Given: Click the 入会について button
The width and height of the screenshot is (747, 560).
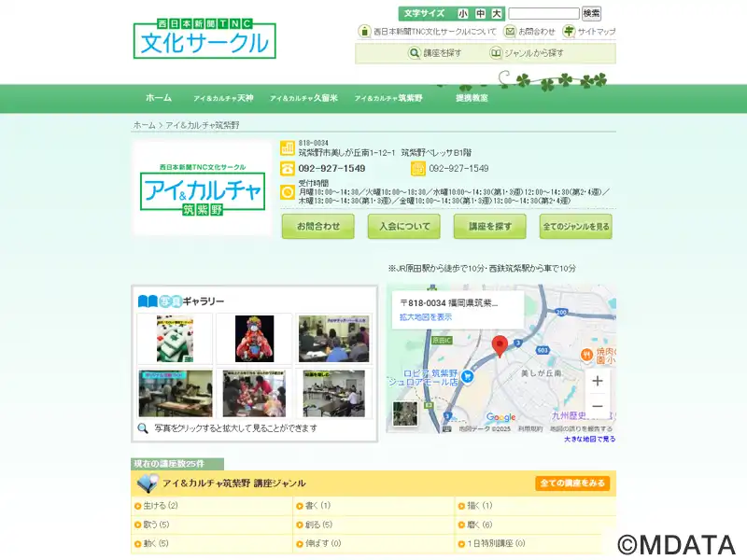Looking at the screenshot, I should coord(404,227).
